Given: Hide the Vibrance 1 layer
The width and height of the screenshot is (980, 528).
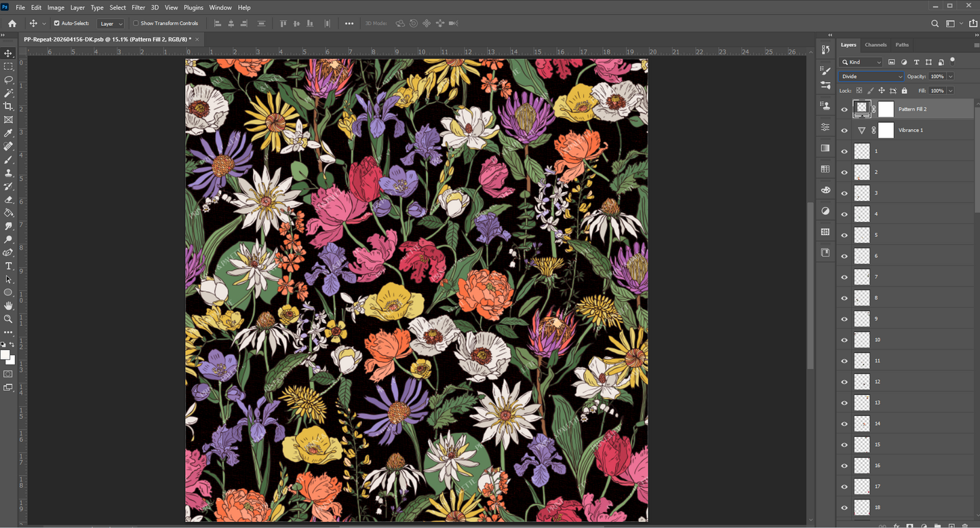Looking at the screenshot, I should tap(844, 130).
